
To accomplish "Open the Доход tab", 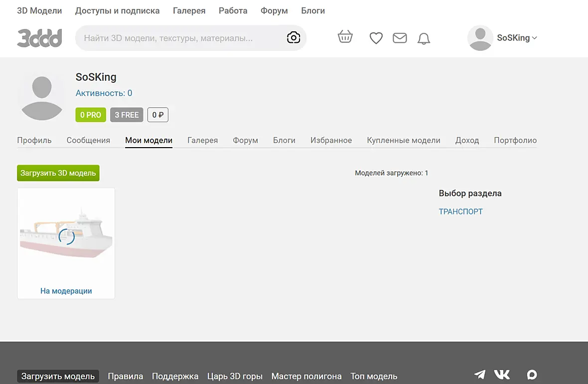I will tap(467, 141).
